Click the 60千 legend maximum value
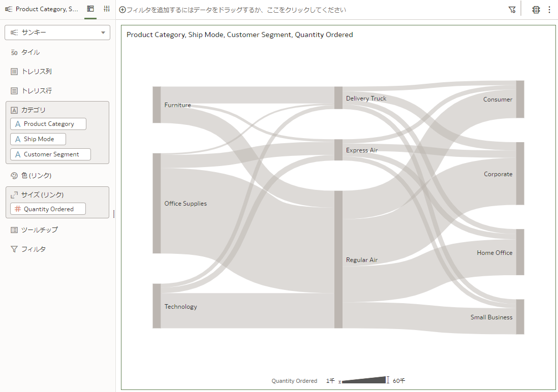 (399, 381)
